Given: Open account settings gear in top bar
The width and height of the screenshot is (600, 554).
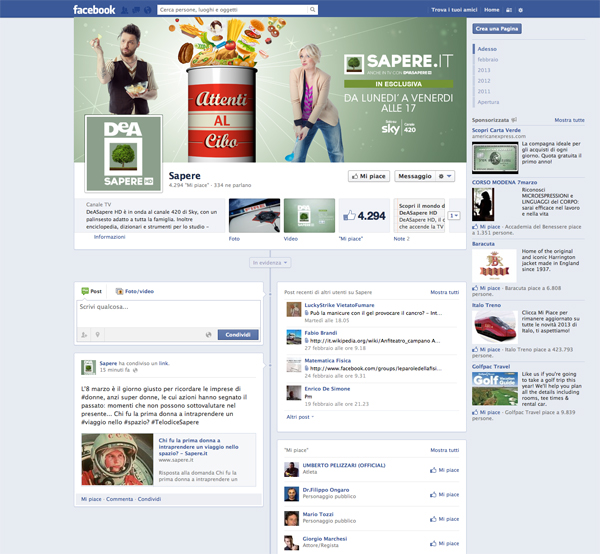Looking at the screenshot, I should coord(518,10).
